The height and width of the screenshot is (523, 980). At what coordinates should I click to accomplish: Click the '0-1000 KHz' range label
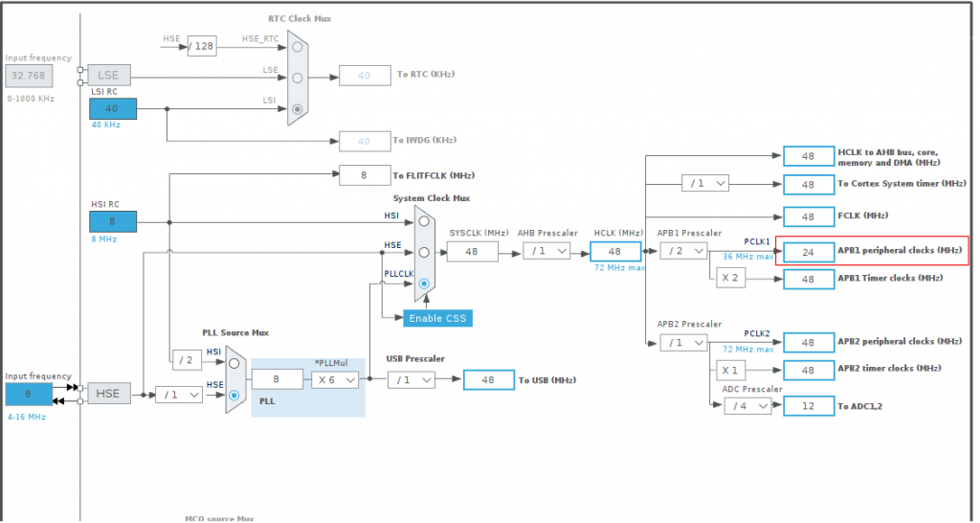click(31, 99)
